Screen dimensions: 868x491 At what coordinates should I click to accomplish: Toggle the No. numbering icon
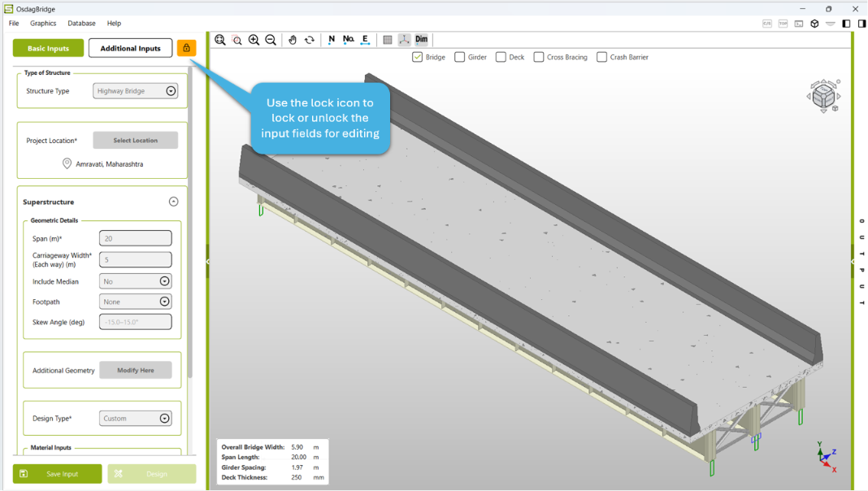coord(348,40)
